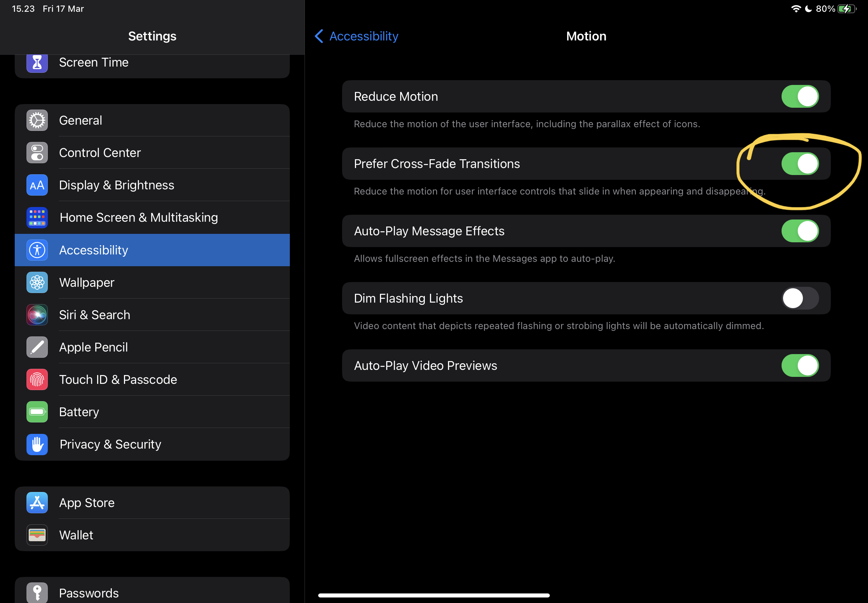
Task: Tap the Control Center icon
Action: (x=37, y=153)
